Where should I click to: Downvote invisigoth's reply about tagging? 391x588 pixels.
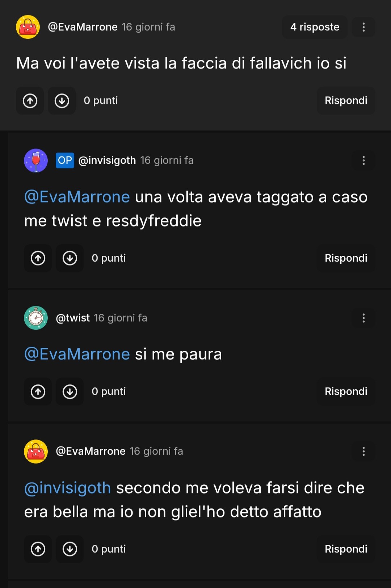pyautogui.click(x=70, y=258)
